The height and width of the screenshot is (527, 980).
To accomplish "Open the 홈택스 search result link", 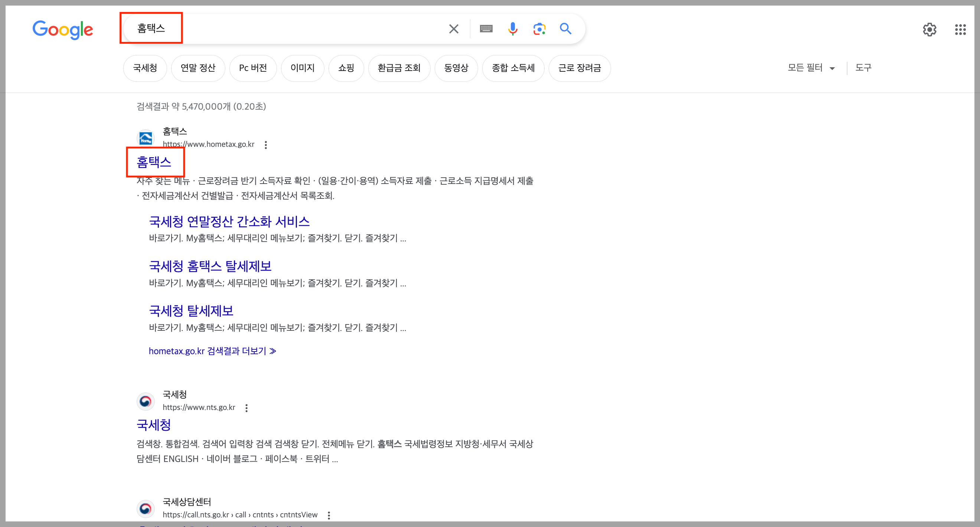I will [x=154, y=162].
